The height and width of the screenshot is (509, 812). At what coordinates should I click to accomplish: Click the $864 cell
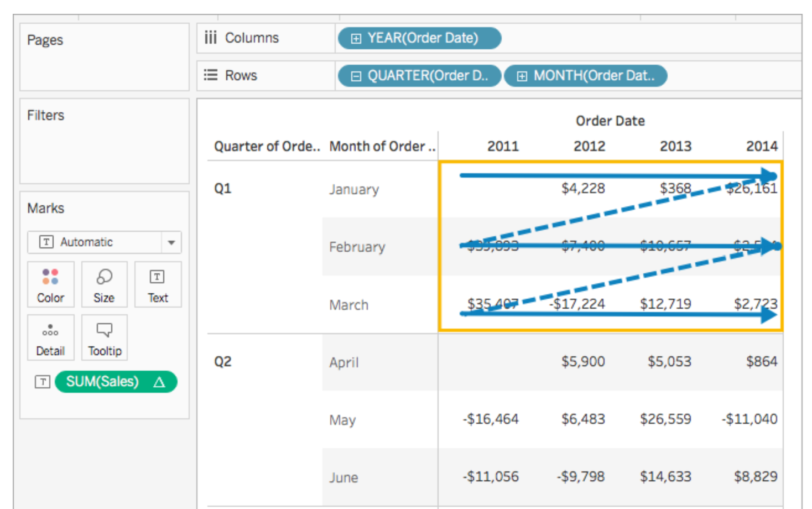(x=762, y=361)
